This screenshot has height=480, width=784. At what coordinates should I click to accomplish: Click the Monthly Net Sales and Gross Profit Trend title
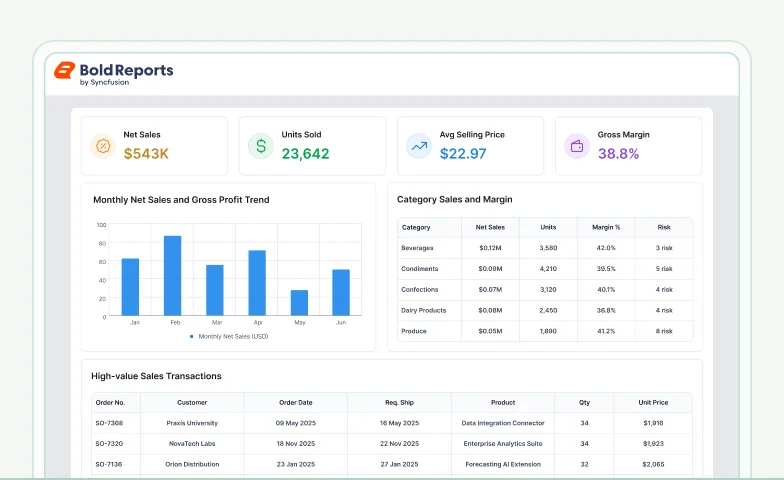[x=182, y=200]
